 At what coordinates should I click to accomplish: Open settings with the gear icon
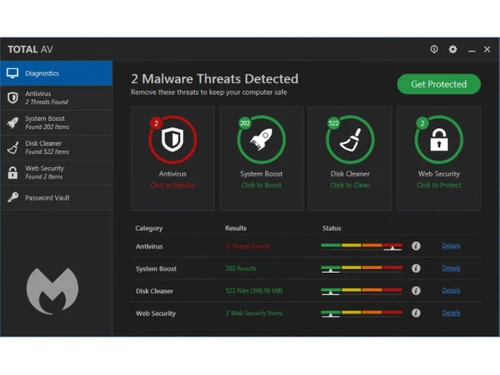click(453, 49)
